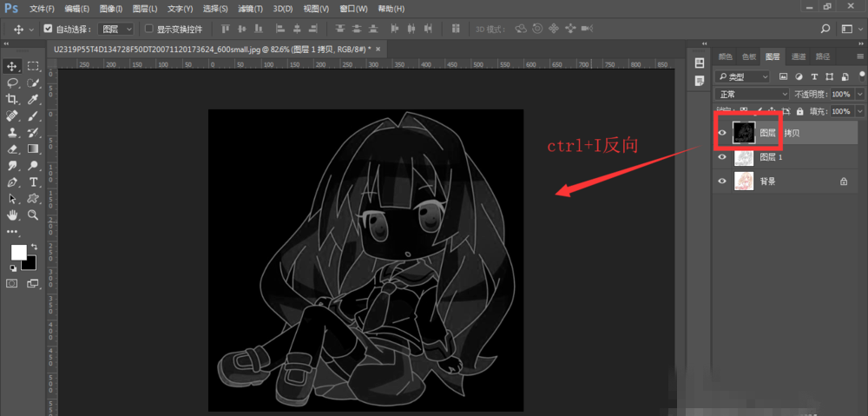Hide the 图层 1 拷贝 layer eye
The width and height of the screenshot is (868, 416).
tap(722, 133)
